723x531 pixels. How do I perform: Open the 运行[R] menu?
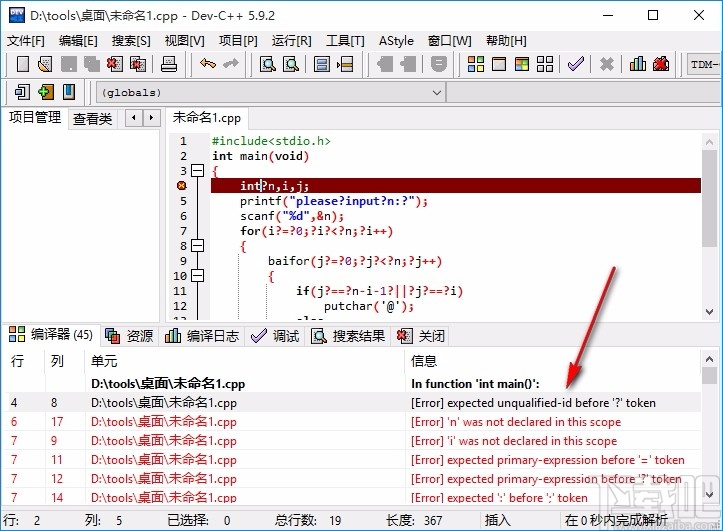tap(291, 41)
